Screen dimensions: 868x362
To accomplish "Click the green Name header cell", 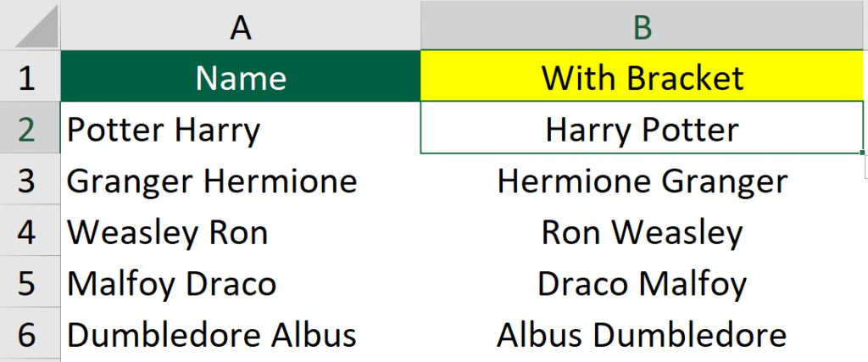I will (240, 75).
